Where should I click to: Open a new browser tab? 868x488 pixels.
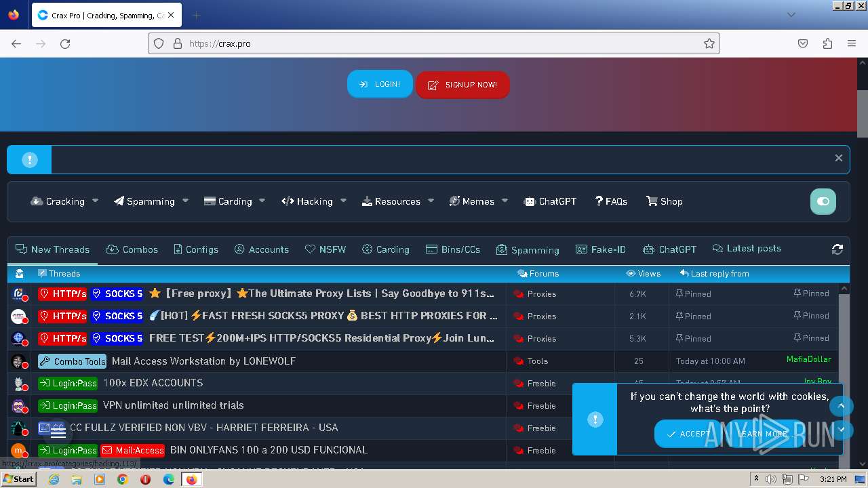196,15
